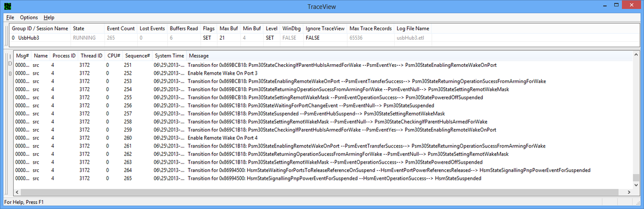644x209 pixels.
Task: Click the horizontal scrollbar track in trace list
Action: tap(323, 193)
